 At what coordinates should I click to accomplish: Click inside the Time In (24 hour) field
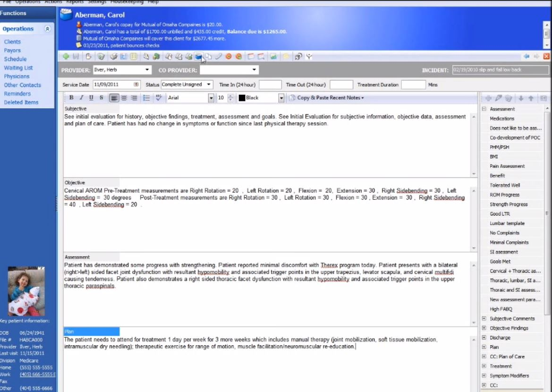tap(269, 84)
